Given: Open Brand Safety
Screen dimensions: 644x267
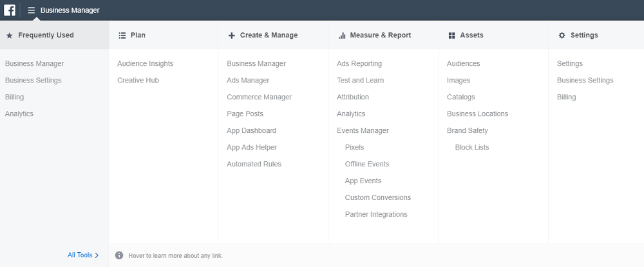Looking at the screenshot, I should click(468, 130).
